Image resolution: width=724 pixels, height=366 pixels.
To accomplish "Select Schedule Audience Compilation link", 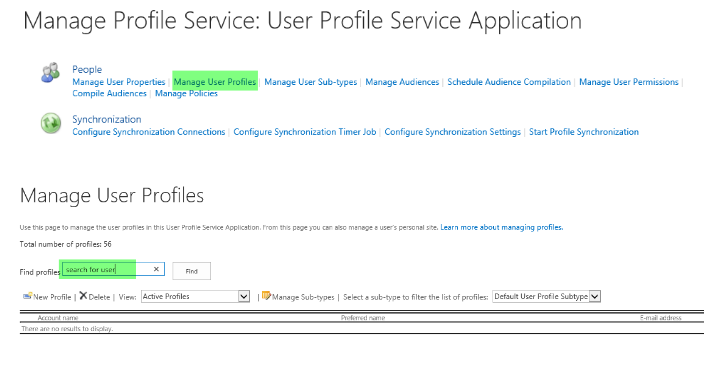I will pyautogui.click(x=509, y=82).
